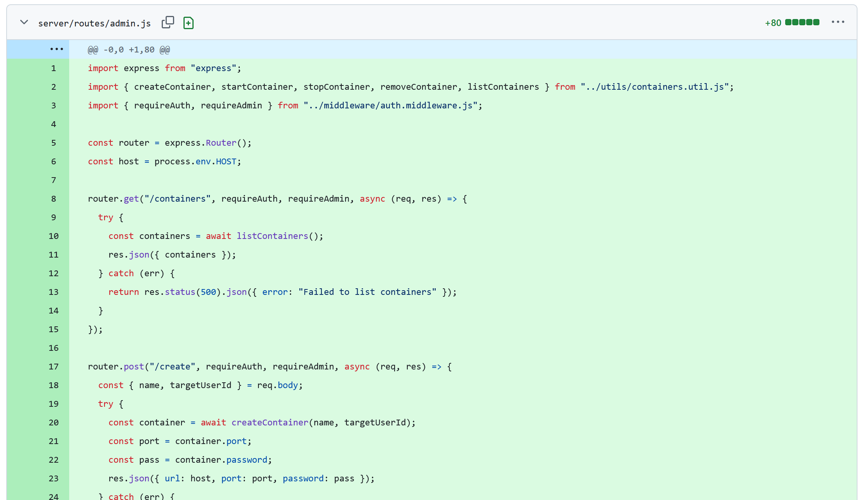
Task: Click the +80 additions diffstat bar
Action: click(802, 23)
